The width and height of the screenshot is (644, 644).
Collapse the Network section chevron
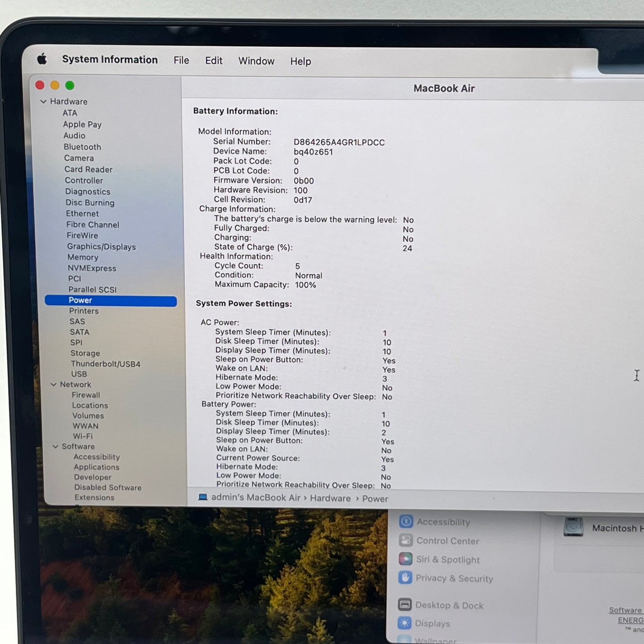click(53, 384)
